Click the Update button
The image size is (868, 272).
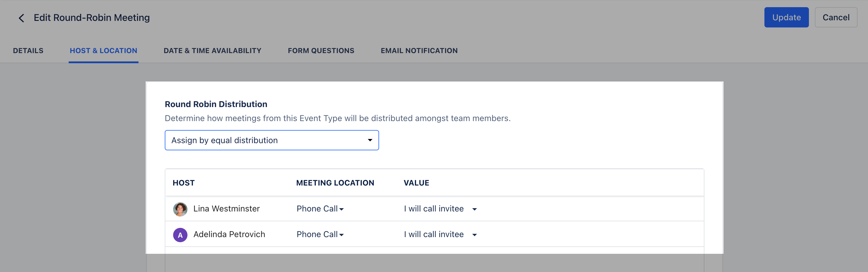point(786,17)
